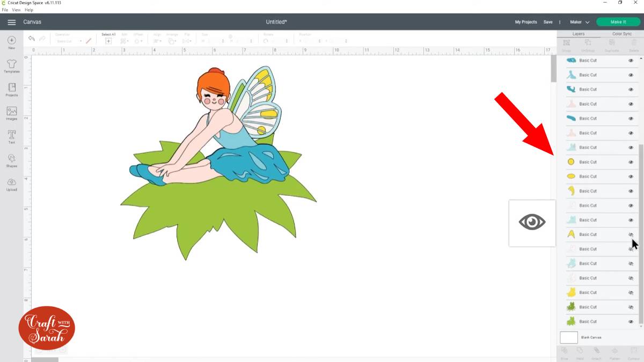Open the View menu

16,10
